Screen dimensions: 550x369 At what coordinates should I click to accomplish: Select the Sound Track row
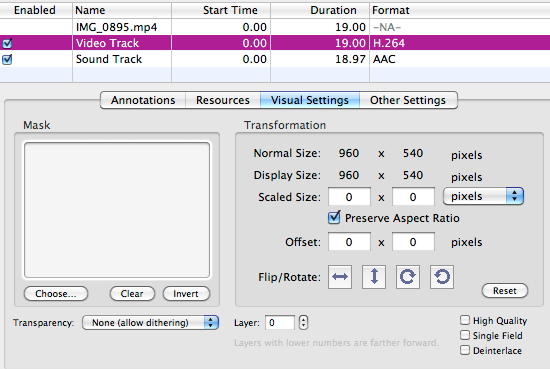tap(275, 59)
